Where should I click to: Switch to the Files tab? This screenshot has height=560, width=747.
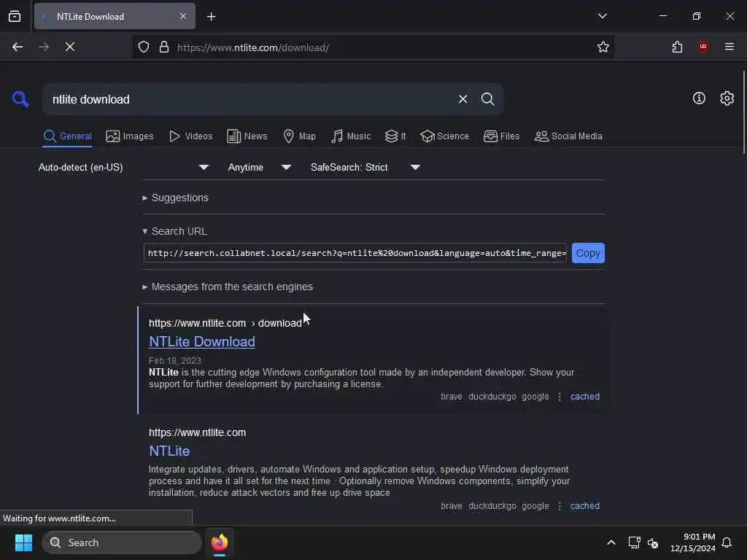click(x=502, y=136)
